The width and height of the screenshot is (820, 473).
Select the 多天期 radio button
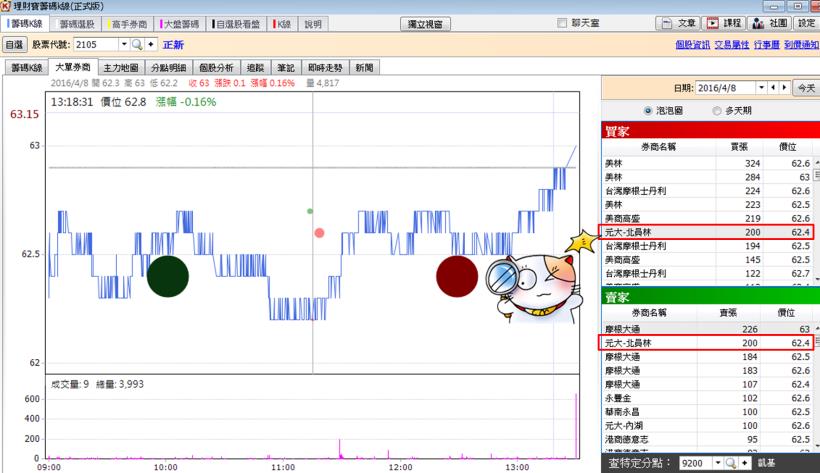716,110
